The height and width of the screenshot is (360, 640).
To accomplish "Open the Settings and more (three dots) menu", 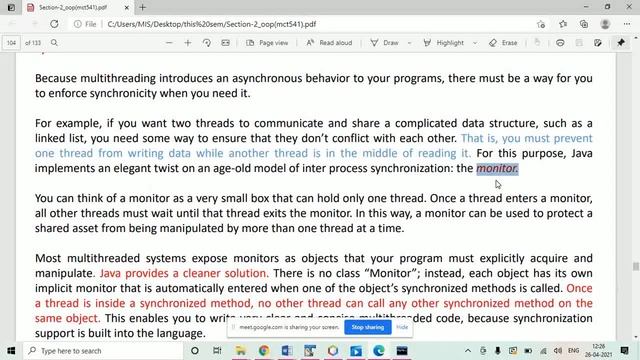I will click(x=627, y=24).
